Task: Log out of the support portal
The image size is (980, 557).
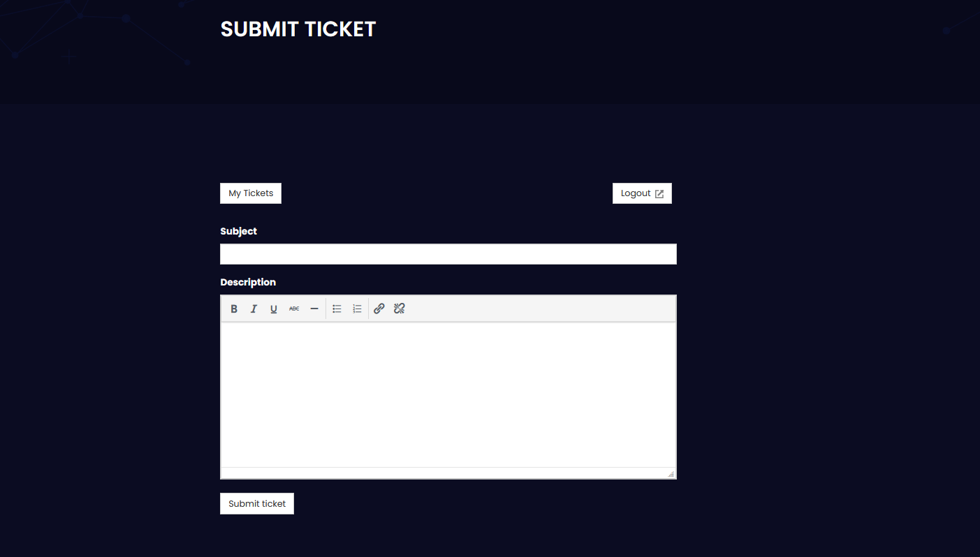Action: (641, 193)
